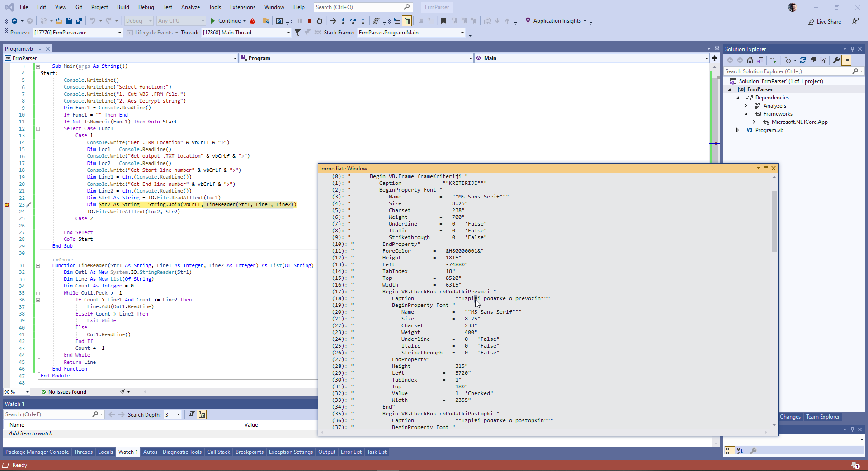Collapse all items in Solution Explorer

click(x=813, y=60)
